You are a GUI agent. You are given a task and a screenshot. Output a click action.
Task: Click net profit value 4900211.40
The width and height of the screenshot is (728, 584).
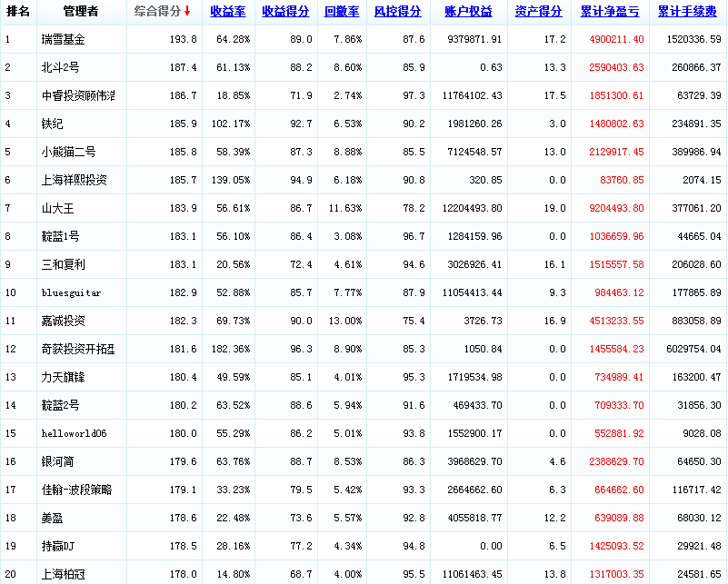(x=616, y=39)
